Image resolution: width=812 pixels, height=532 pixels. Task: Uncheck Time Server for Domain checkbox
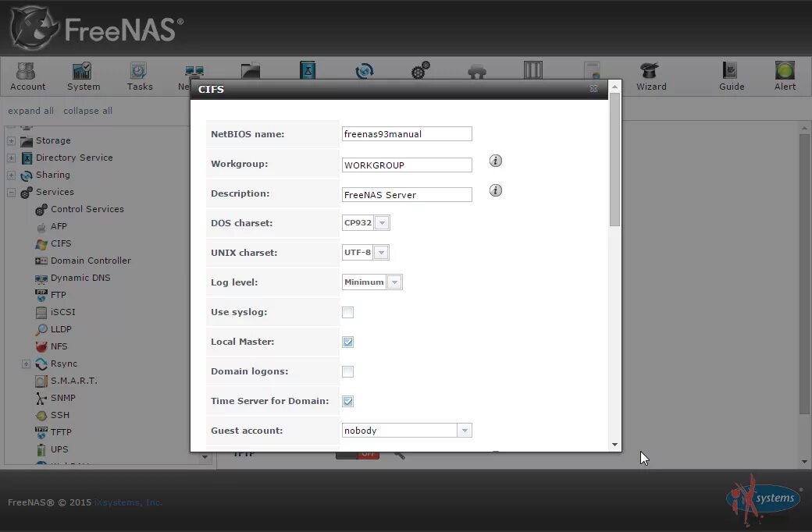click(348, 401)
